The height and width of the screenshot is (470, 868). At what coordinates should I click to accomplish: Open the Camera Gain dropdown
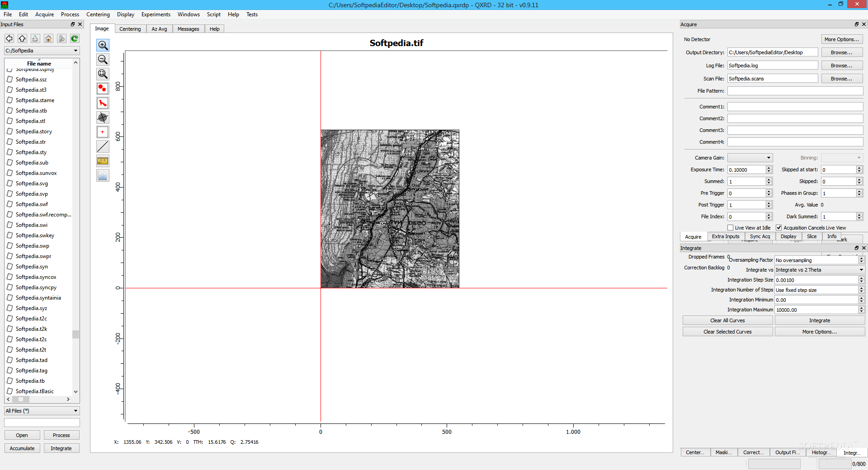[750, 158]
